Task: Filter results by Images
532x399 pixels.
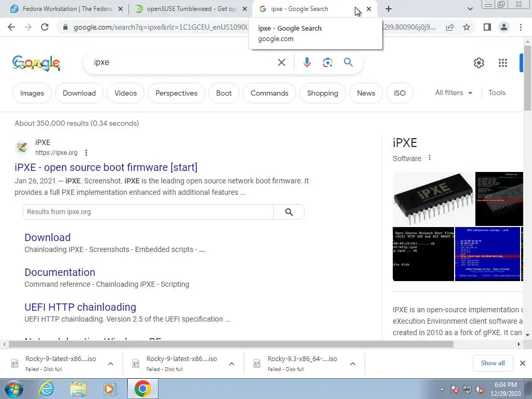Action: (32, 93)
